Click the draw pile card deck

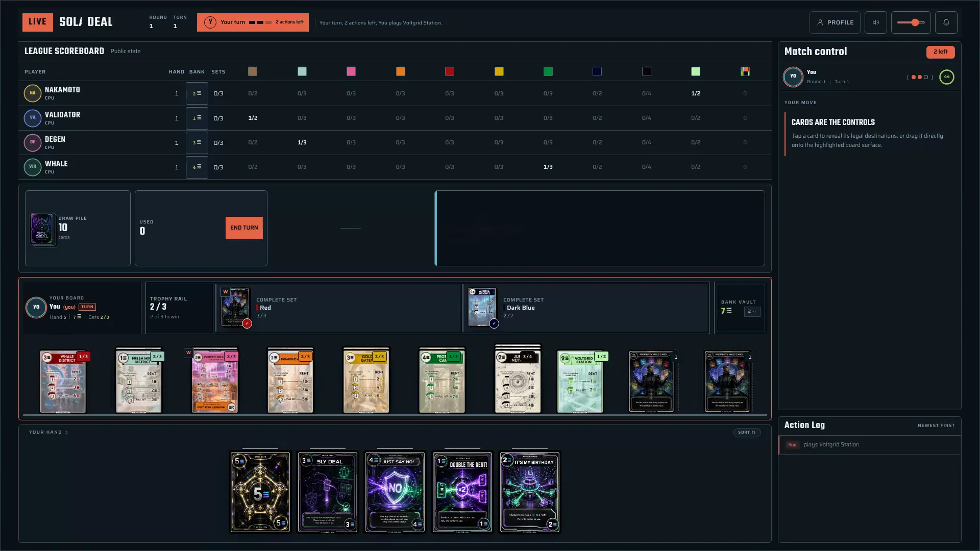pos(42,229)
